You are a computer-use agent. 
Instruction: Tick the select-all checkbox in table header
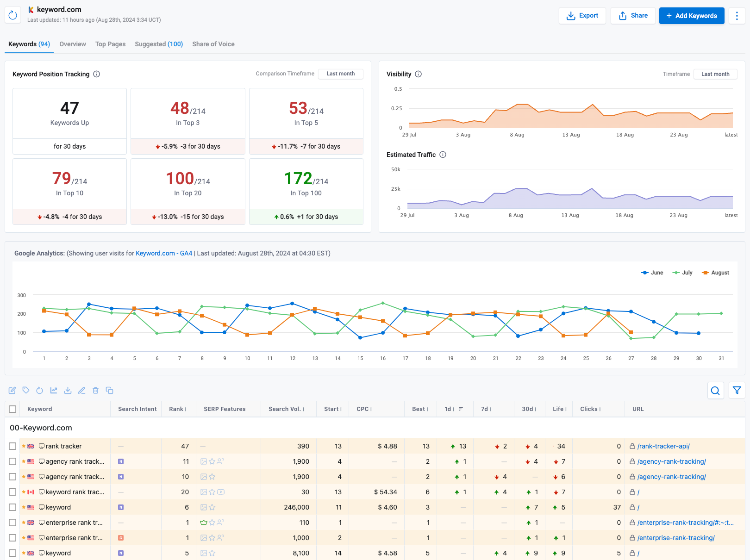pos(12,409)
